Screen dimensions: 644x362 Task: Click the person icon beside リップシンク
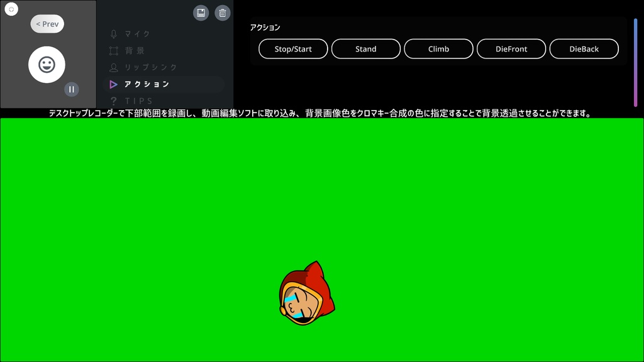[x=114, y=67]
